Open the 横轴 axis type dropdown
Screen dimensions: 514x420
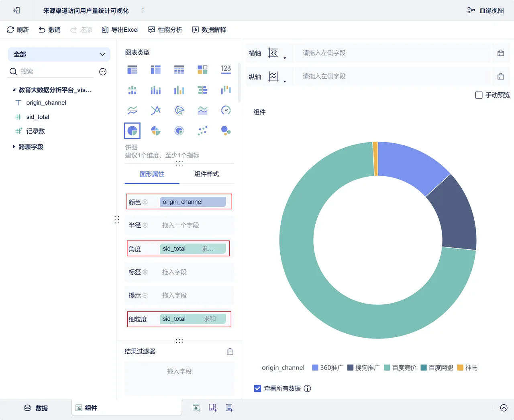click(277, 53)
